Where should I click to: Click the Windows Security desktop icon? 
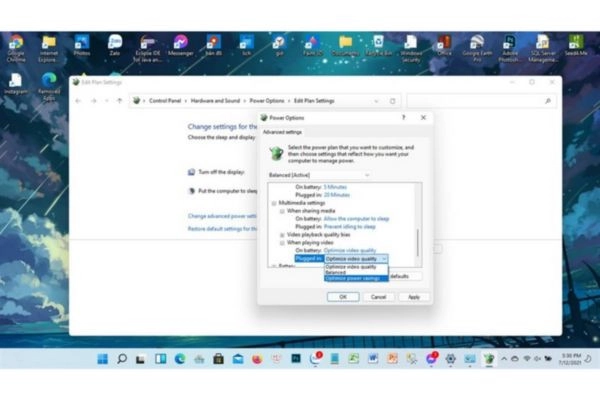(411, 49)
